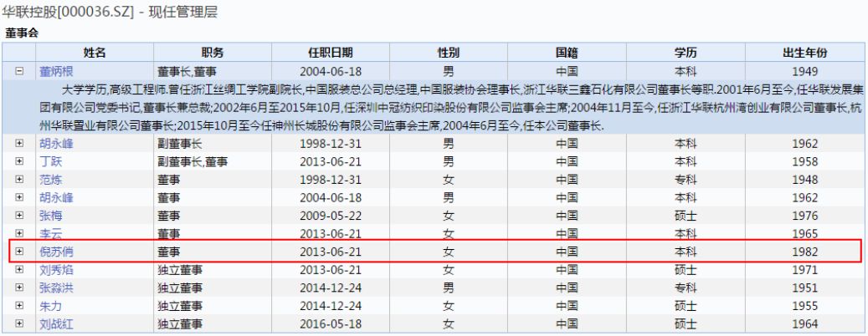
Task: Select 专科 education cell for 张淼洪
Action: coord(686,288)
